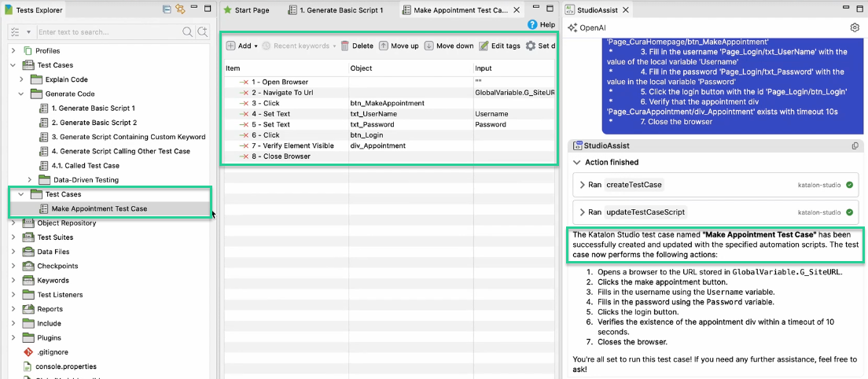Viewport: 868px width, 379px height.
Task: Expand 'Ran createTestCase' details
Action: [x=583, y=185]
